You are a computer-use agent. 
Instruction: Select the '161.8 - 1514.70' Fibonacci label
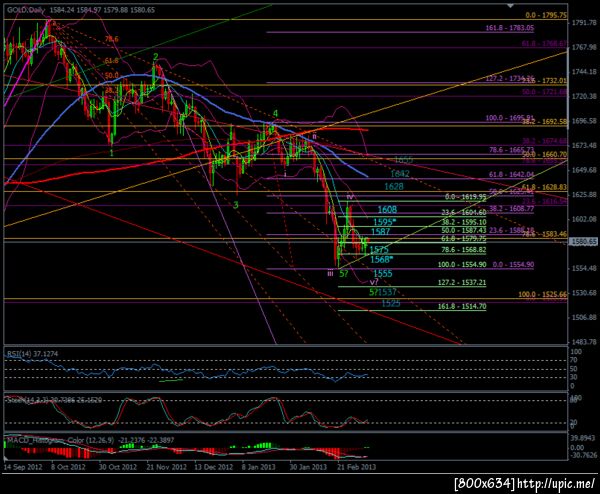462,307
